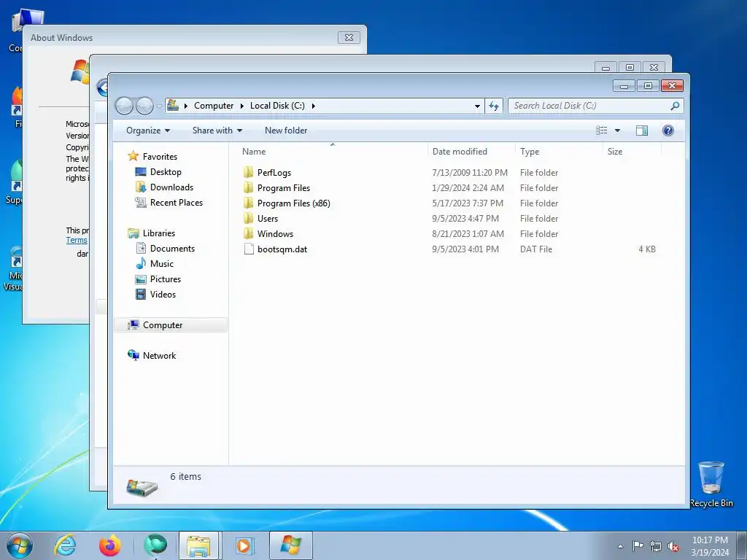Image resolution: width=747 pixels, height=560 pixels.
Task: Sort files by the Size column
Action: (x=632, y=152)
